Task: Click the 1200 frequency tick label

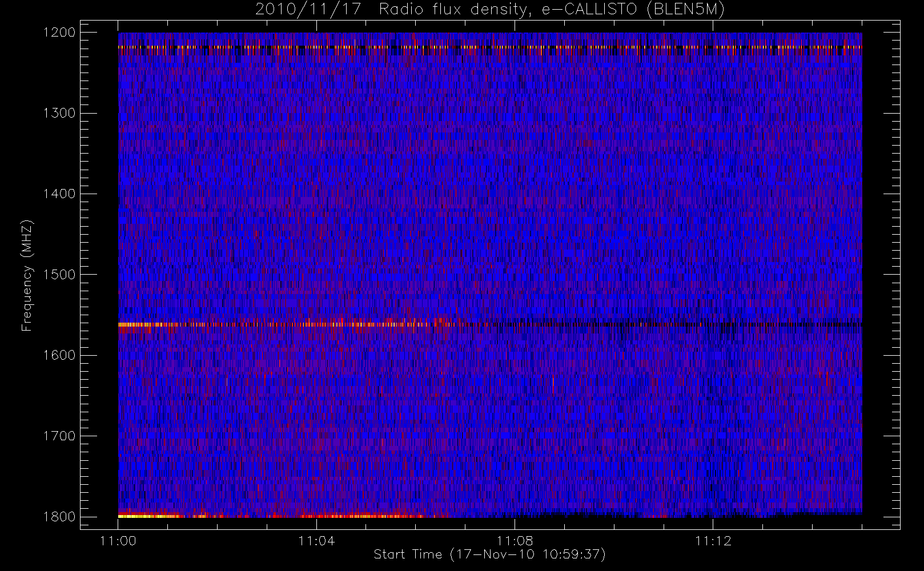Action: click(x=59, y=33)
